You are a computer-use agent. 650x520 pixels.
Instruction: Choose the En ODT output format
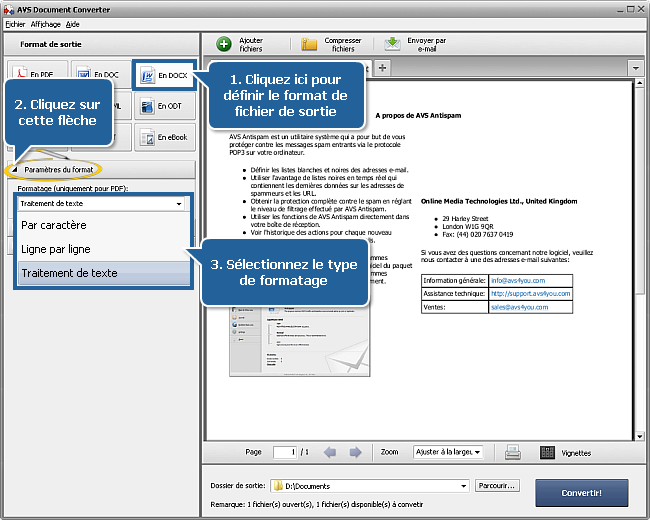pyautogui.click(x=162, y=107)
